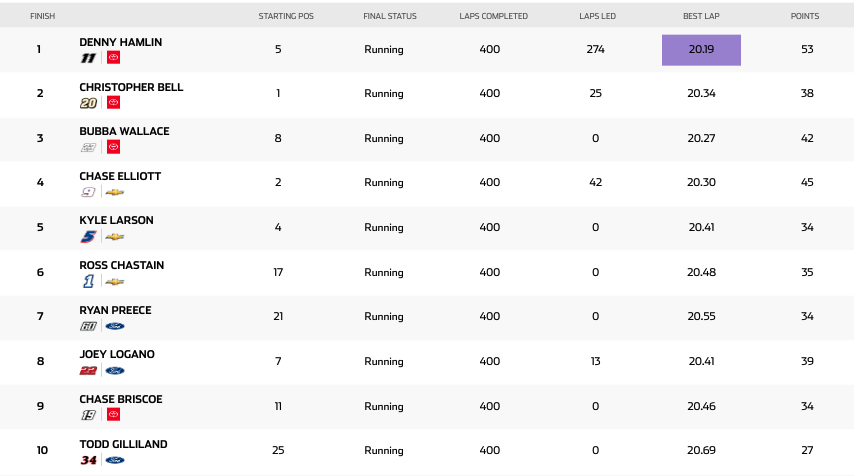Sort by the Laps Led column header
856x476 pixels.
(x=595, y=17)
